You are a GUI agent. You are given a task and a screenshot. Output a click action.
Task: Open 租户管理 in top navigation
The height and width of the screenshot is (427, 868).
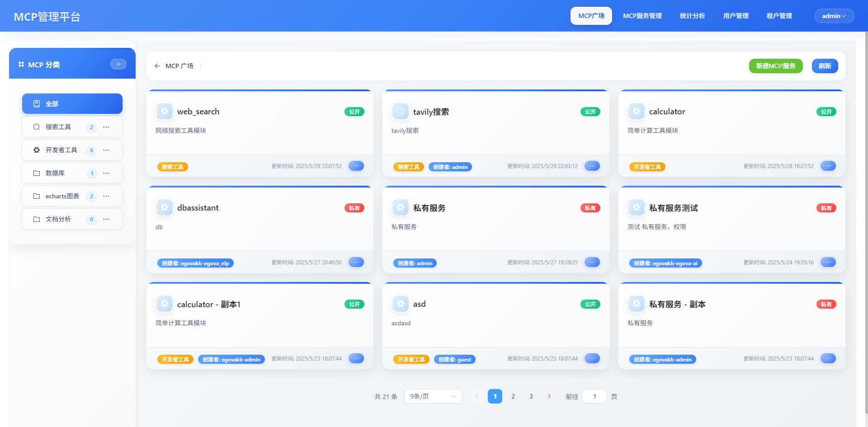click(779, 16)
